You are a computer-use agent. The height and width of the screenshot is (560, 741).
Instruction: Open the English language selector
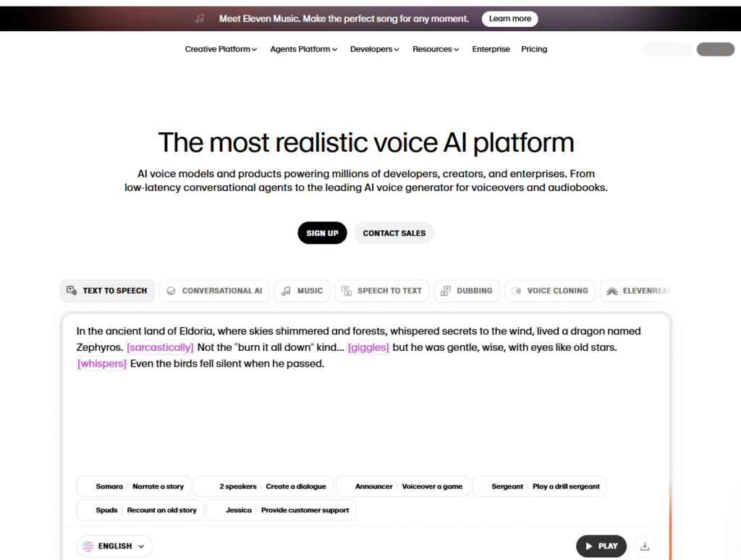pos(114,546)
